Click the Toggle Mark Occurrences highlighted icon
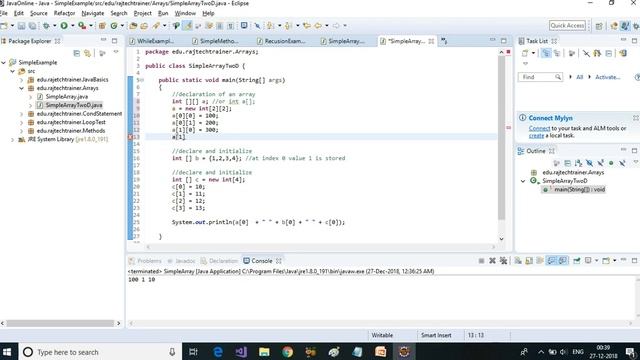The height and width of the screenshot is (360, 640). pyautogui.click(x=187, y=26)
